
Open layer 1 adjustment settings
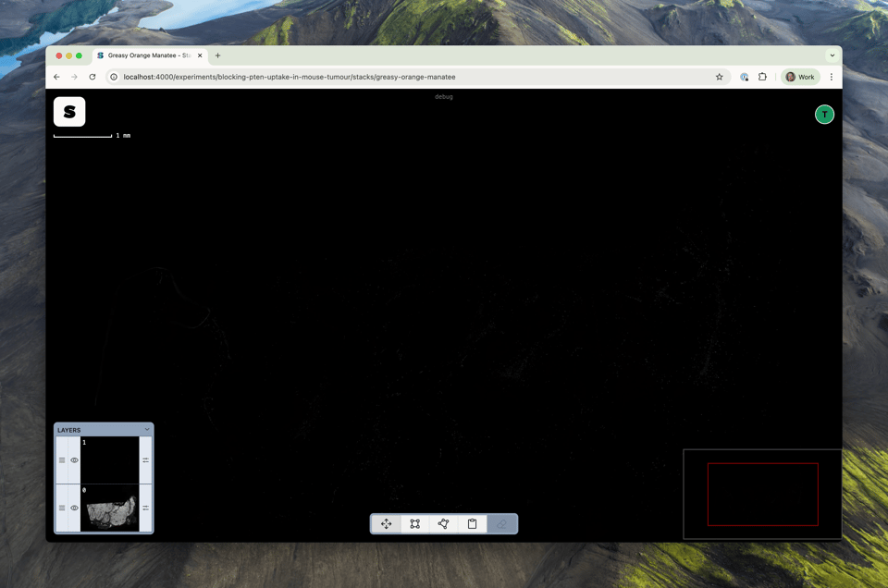pyautogui.click(x=145, y=460)
